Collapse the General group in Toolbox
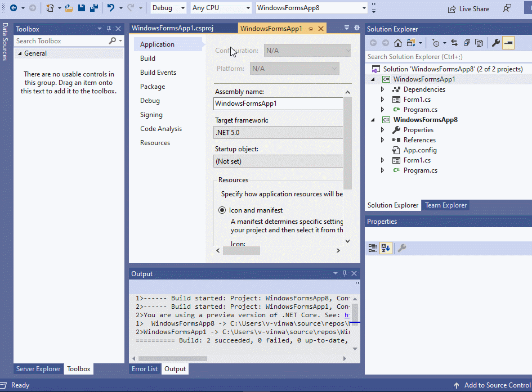Viewport: 532px width, 392px height. (x=20, y=53)
